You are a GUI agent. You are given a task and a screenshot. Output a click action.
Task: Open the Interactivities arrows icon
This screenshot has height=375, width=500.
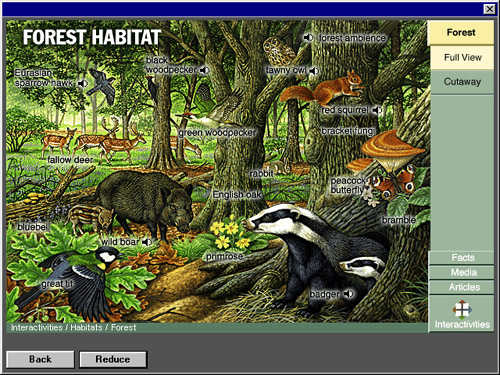click(x=462, y=309)
